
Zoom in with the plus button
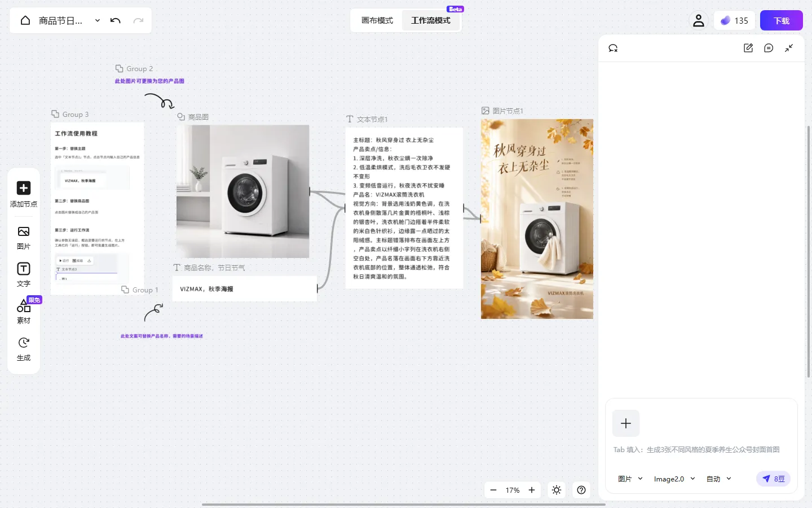(x=532, y=490)
